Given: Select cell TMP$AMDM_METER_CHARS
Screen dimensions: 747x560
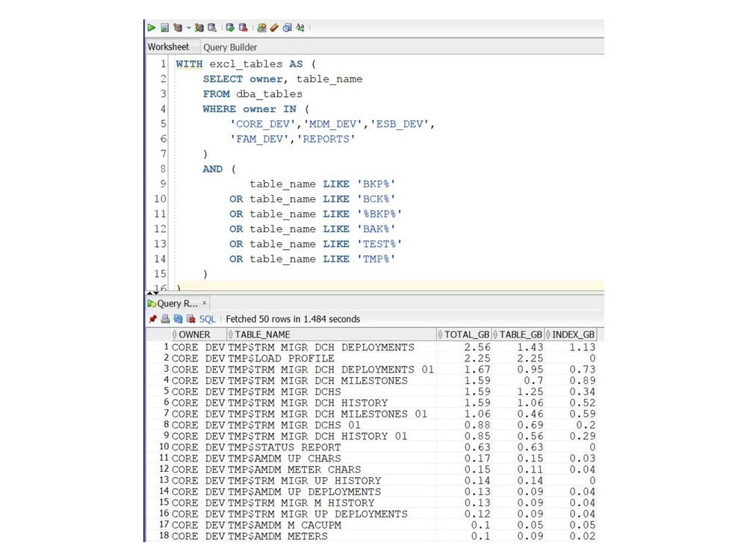Looking at the screenshot, I should [x=331, y=470].
